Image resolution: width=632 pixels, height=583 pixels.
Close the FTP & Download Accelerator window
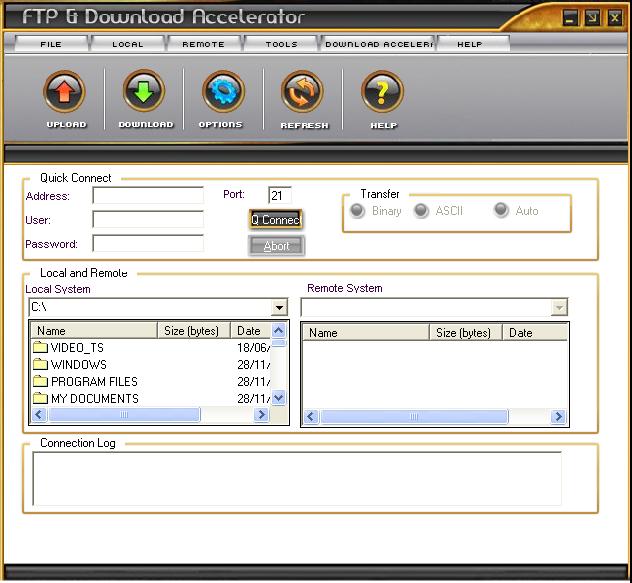[x=615, y=18]
